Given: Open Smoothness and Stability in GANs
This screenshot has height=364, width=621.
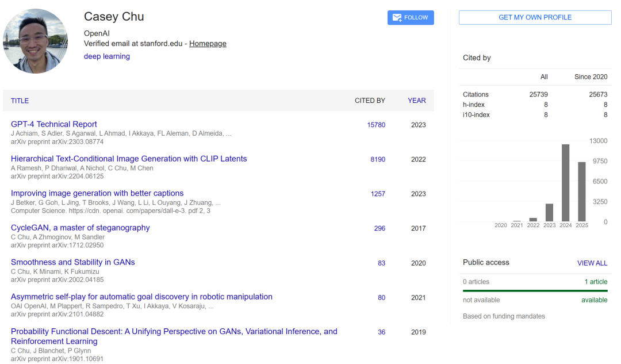Looking at the screenshot, I should 73,262.
